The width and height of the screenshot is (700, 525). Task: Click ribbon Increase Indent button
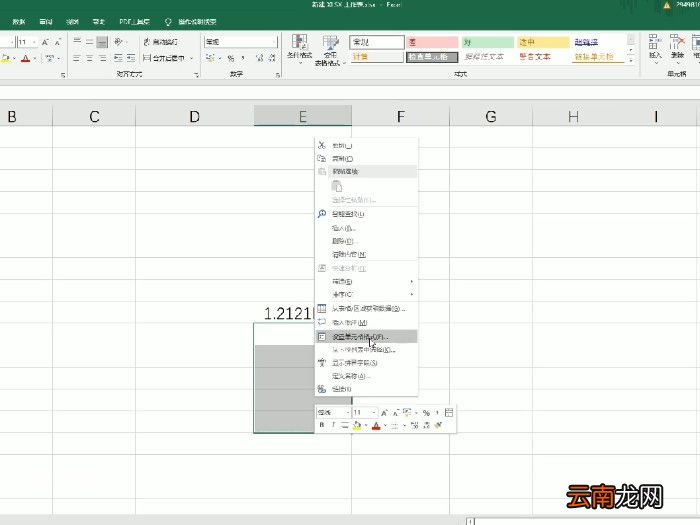131,58
